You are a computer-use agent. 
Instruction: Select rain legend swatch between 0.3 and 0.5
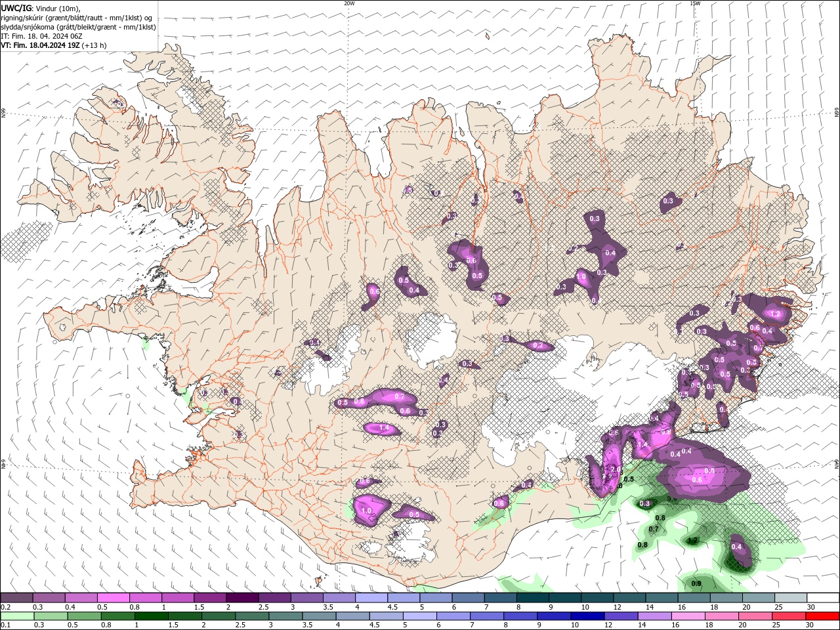51,616
